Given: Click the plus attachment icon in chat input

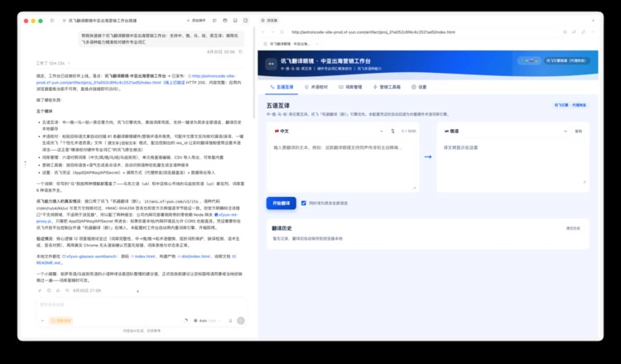Looking at the screenshot, I should [42, 320].
